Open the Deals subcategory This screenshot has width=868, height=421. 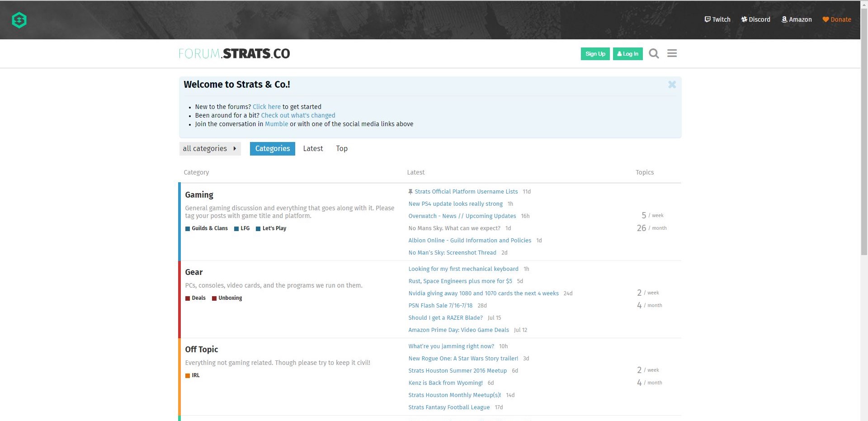tap(195, 298)
